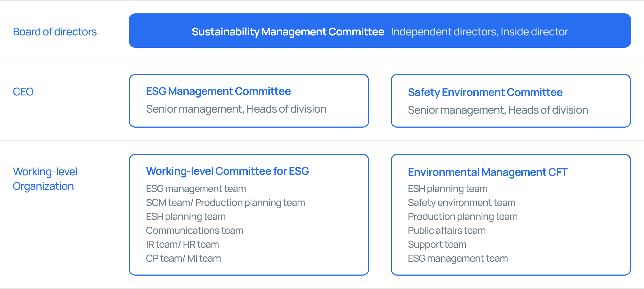
Task: Select Senior management text under ESG Management Committee
Action: (x=236, y=109)
